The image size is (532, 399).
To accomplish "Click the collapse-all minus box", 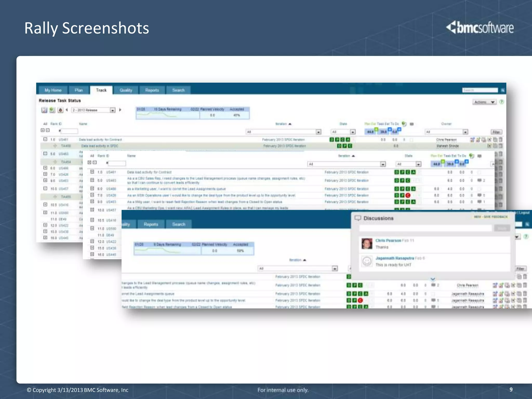I will [48, 130].
